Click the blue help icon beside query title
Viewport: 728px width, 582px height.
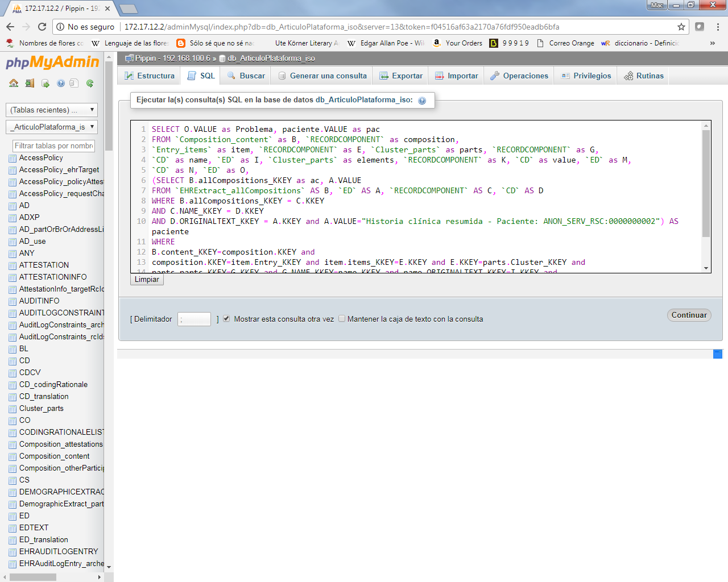coord(422,101)
